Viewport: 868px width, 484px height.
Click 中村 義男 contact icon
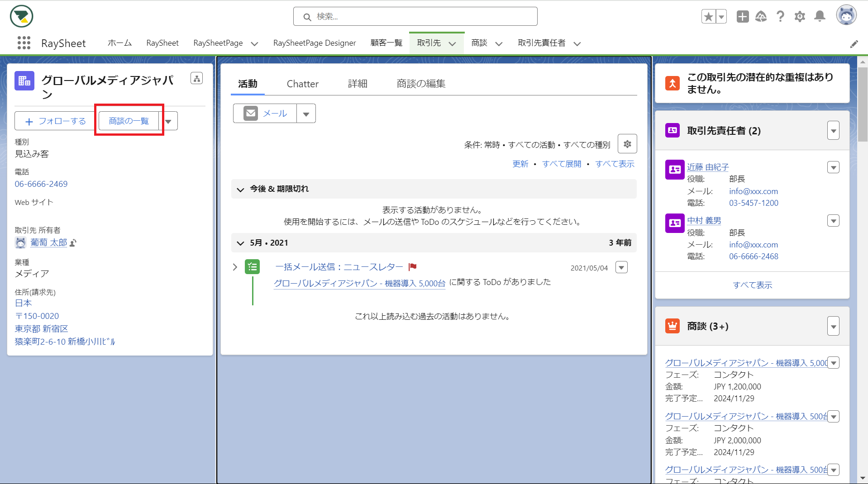[x=675, y=223]
